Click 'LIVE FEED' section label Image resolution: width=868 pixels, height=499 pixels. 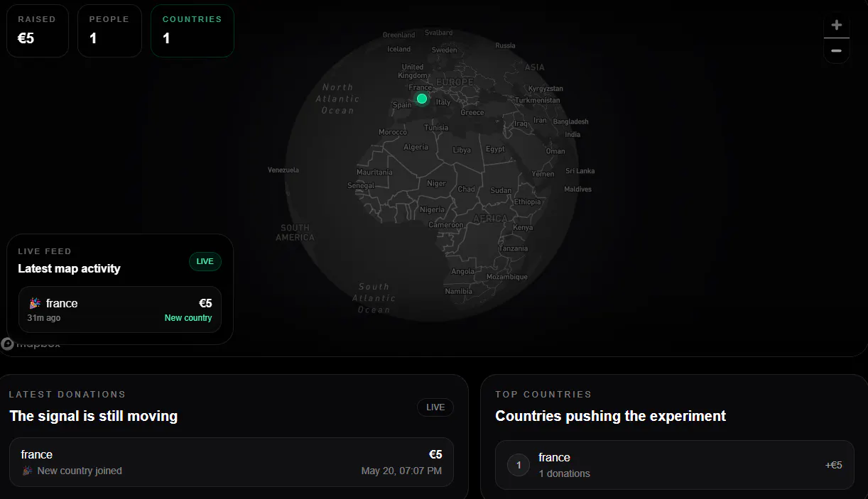45,251
